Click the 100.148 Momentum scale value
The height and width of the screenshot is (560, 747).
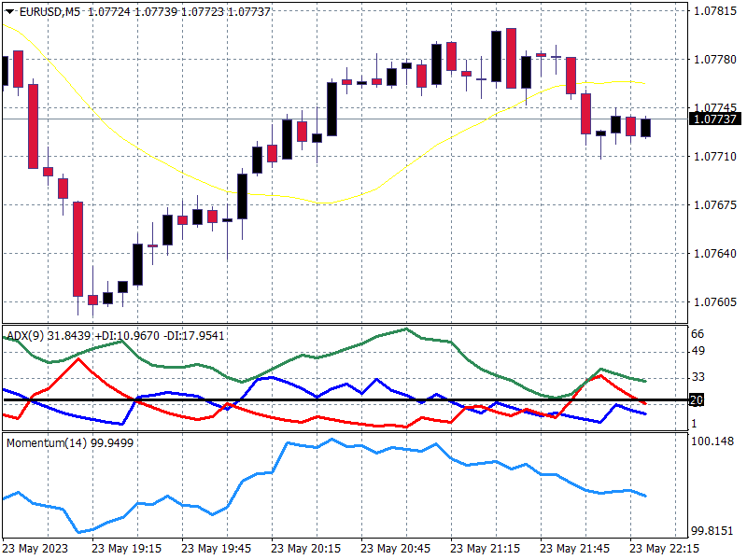(x=714, y=441)
